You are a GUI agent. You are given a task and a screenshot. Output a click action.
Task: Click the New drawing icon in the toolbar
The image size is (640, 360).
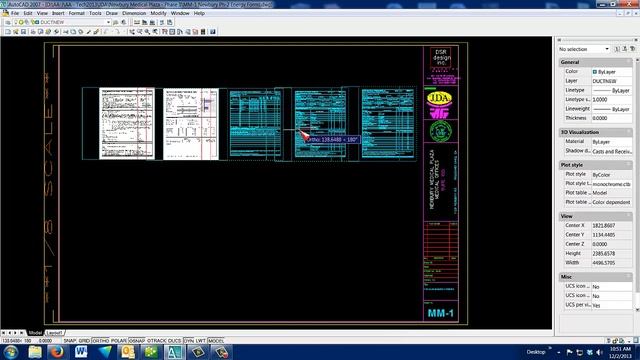[x=8, y=31]
